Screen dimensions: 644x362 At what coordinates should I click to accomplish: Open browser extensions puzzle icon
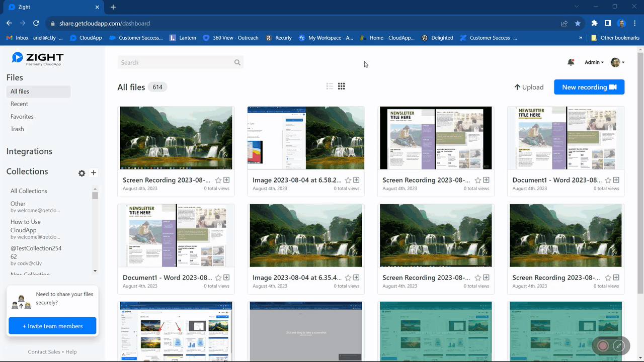click(x=594, y=23)
